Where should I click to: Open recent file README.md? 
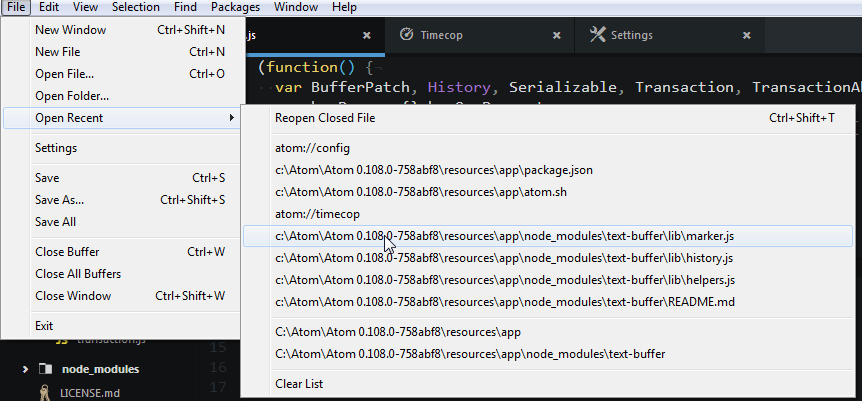point(548,303)
